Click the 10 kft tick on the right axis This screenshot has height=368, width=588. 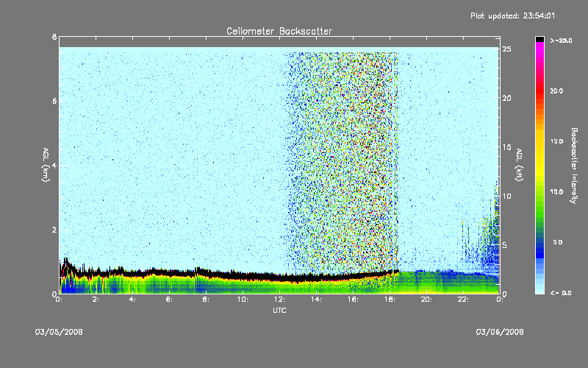click(507, 196)
